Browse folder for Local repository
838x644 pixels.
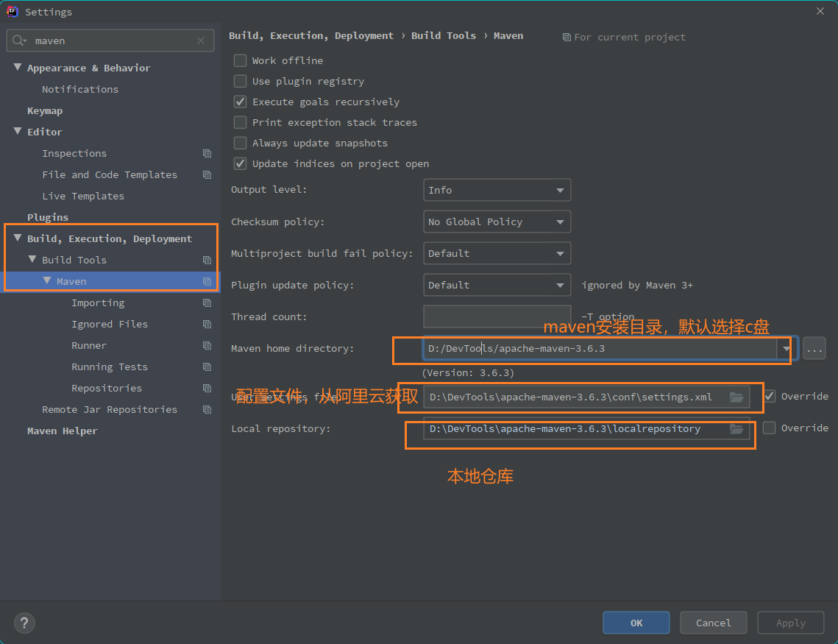point(736,428)
